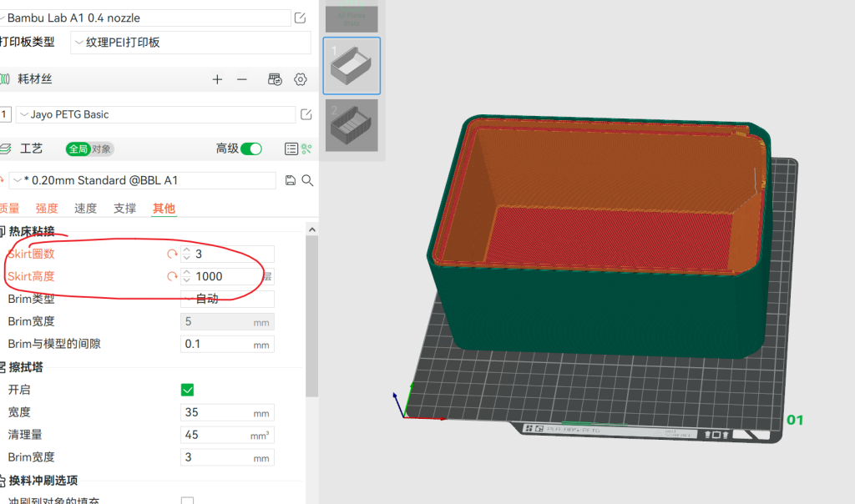Click the 热床粘接 section header

point(32,232)
